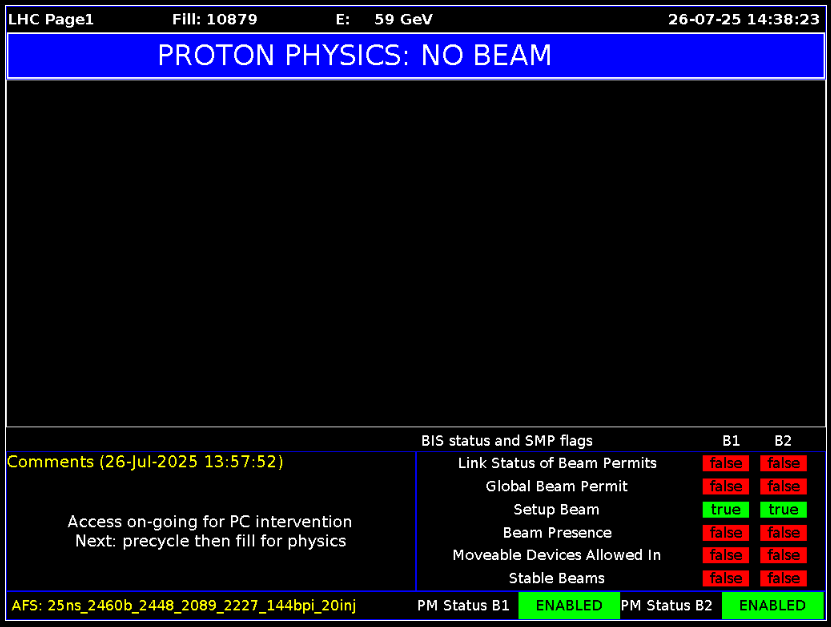This screenshot has height=627, width=831.
Task: Click the PM Status B2 ENABLED box
Action: (x=772, y=605)
